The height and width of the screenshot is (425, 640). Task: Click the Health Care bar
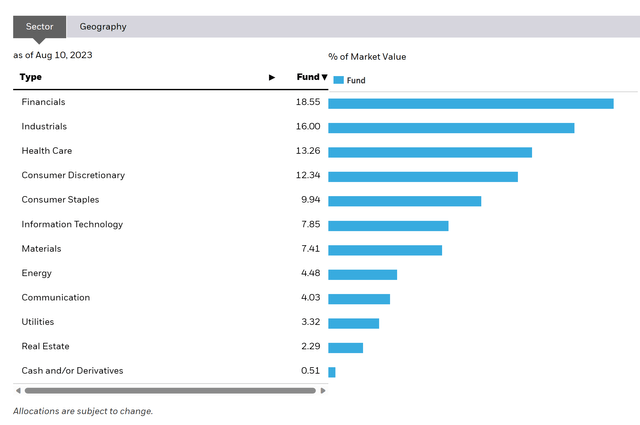click(430, 152)
